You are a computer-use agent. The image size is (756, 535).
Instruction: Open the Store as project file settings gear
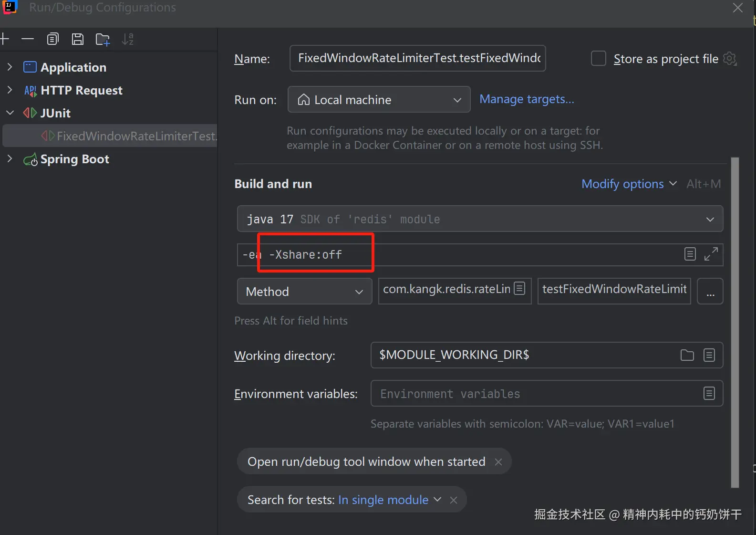(x=730, y=59)
